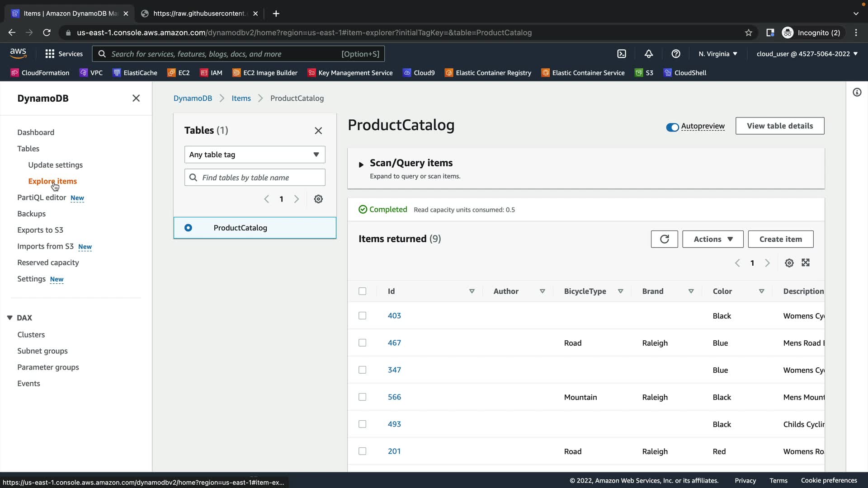
Task: Open the AWS CloudShell terminal icon
Action: click(622, 54)
